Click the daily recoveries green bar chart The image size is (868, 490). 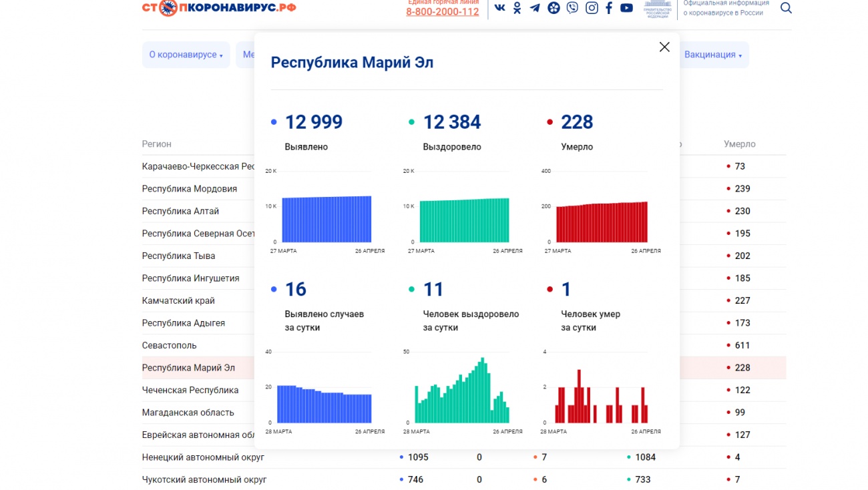tap(461, 391)
